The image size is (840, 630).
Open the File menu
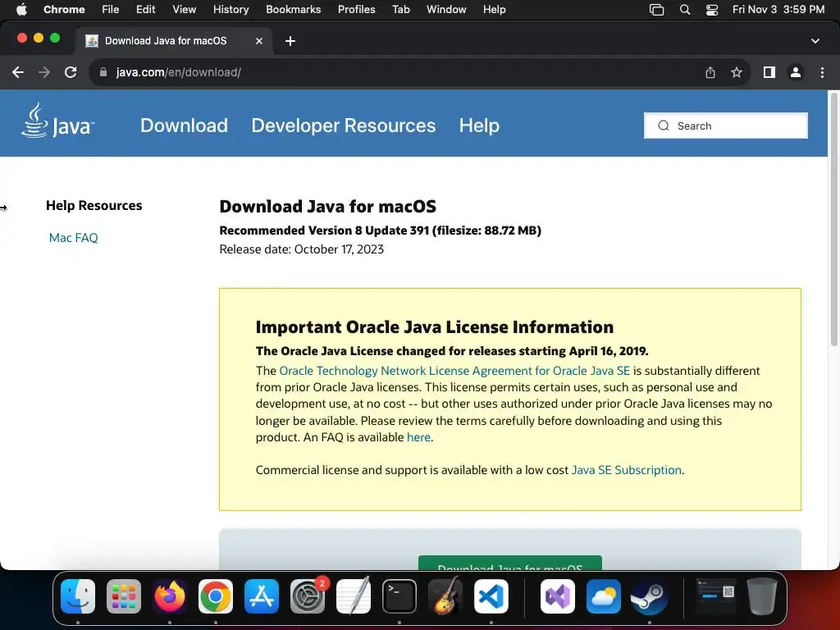tap(111, 9)
